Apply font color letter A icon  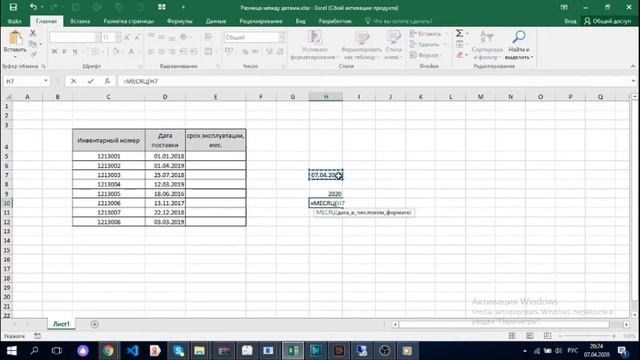click(131, 51)
